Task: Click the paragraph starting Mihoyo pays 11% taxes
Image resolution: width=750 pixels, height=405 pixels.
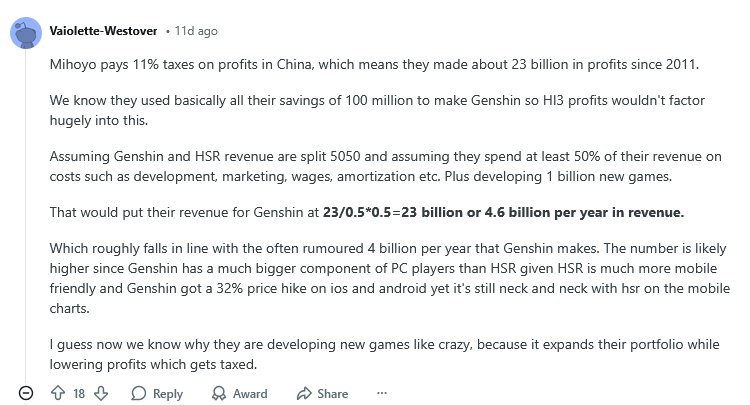Action: click(374, 65)
